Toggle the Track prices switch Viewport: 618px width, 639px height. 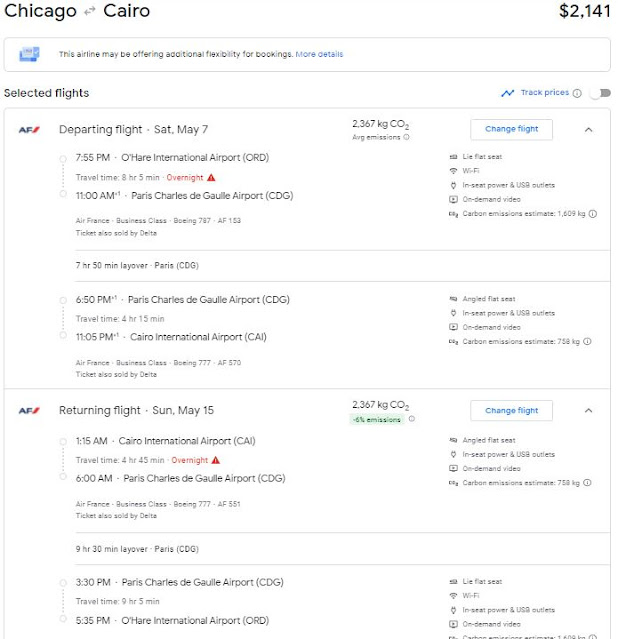tap(599, 93)
